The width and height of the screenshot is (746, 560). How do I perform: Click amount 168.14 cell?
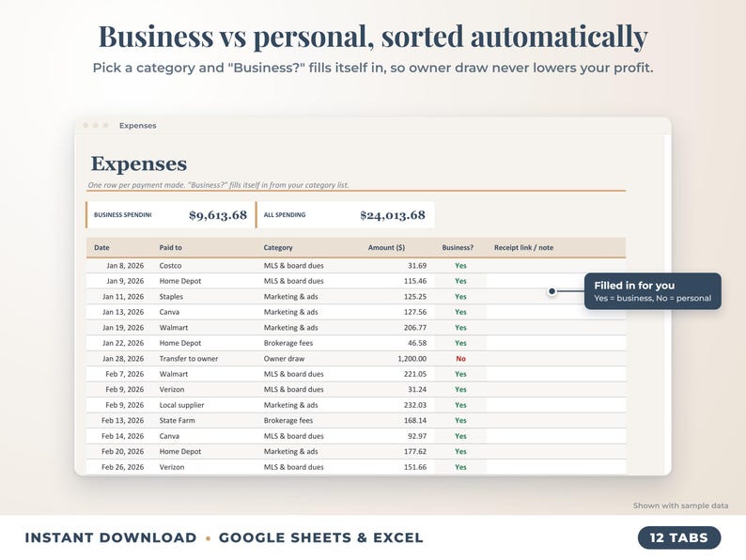coord(415,421)
